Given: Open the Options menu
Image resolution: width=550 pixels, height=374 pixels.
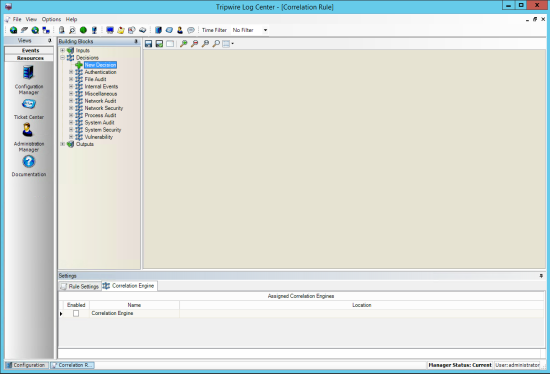Looking at the screenshot, I should [51, 19].
